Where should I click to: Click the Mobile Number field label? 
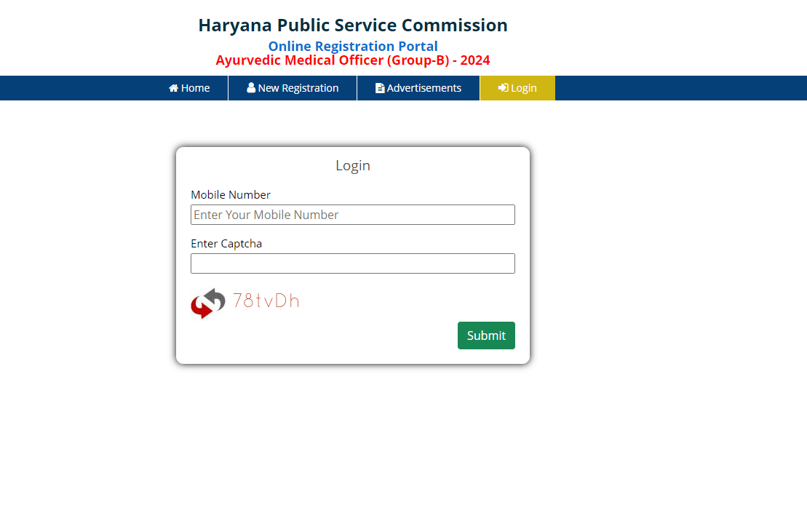pyautogui.click(x=231, y=195)
